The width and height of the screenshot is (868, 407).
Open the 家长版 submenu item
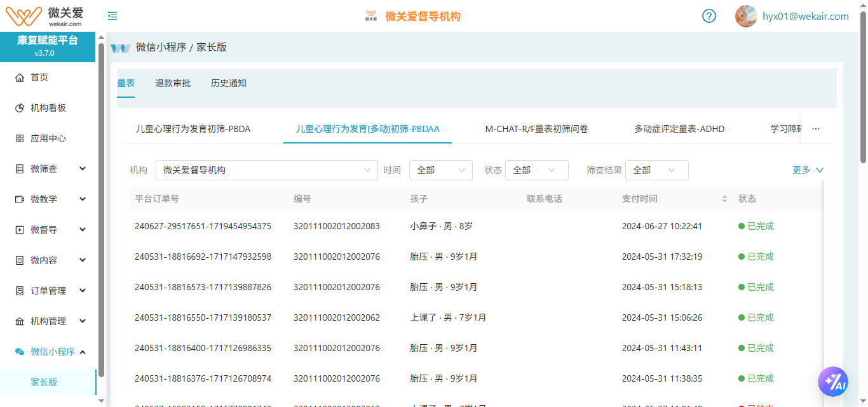coord(44,382)
